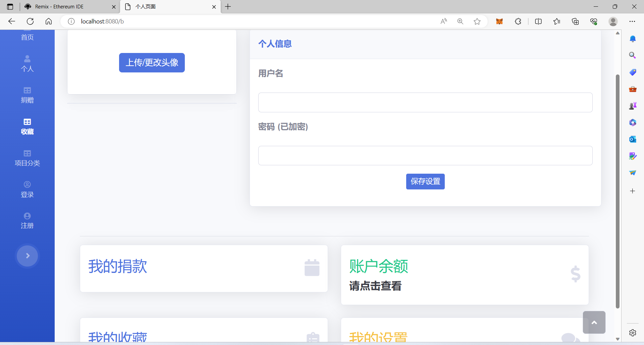The width and height of the screenshot is (644, 345).
Task: Select the 收藏 sidebar icon
Action: pyautogui.click(x=27, y=122)
